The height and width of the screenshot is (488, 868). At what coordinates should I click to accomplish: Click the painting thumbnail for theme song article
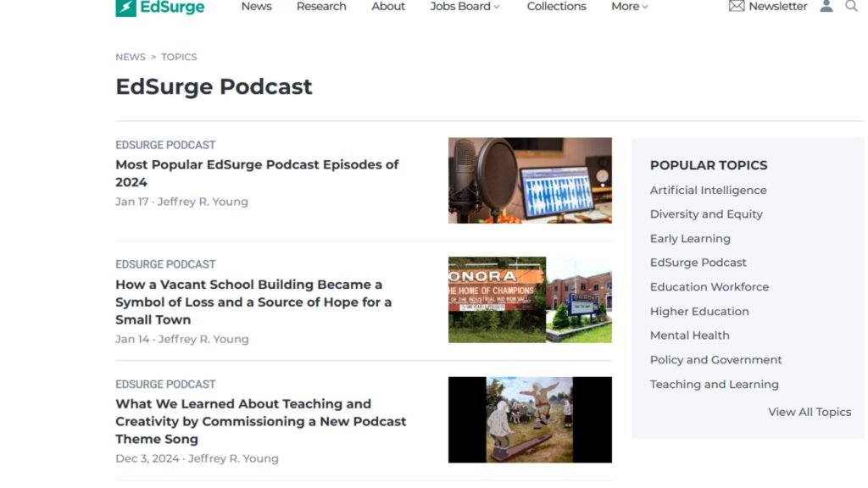pyautogui.click(x=530, y=419)
